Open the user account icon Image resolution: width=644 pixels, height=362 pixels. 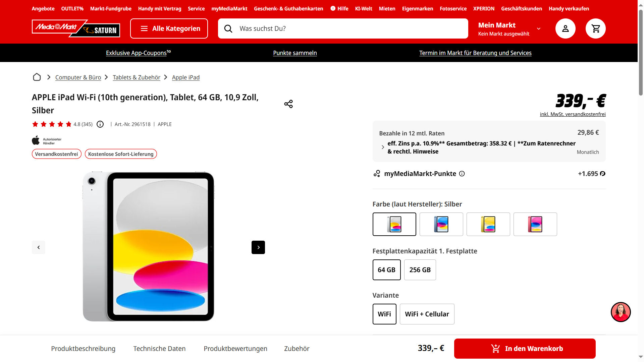point(565,28)
